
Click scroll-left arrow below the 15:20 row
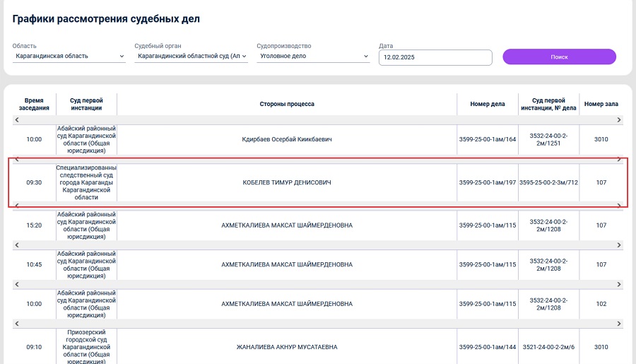click(17, 245)
